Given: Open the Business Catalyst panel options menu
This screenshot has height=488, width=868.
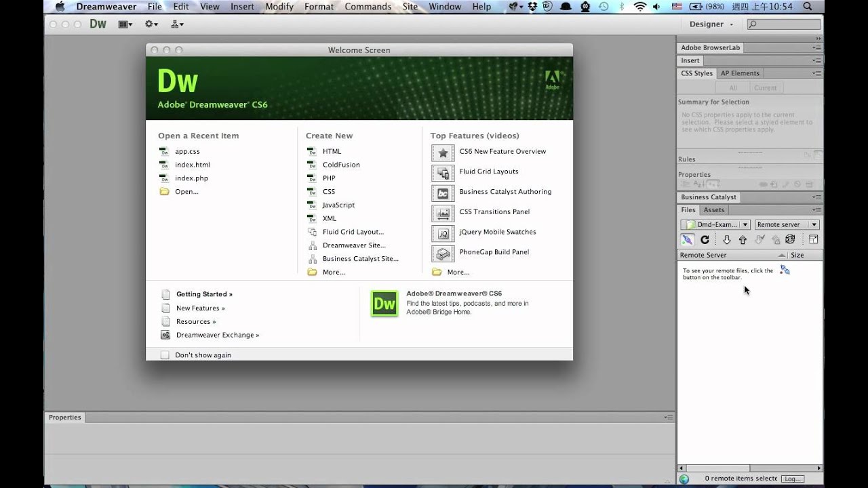Looking at the screenshot, I should [x=816, y=197].
